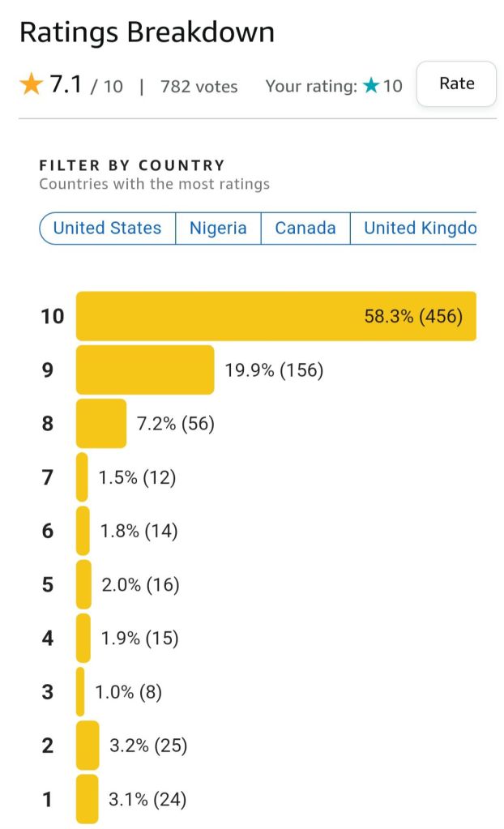This screenshot has width=504, height=829.
Task: Click the 7-star rating bar
Action: tap(82, 477)
